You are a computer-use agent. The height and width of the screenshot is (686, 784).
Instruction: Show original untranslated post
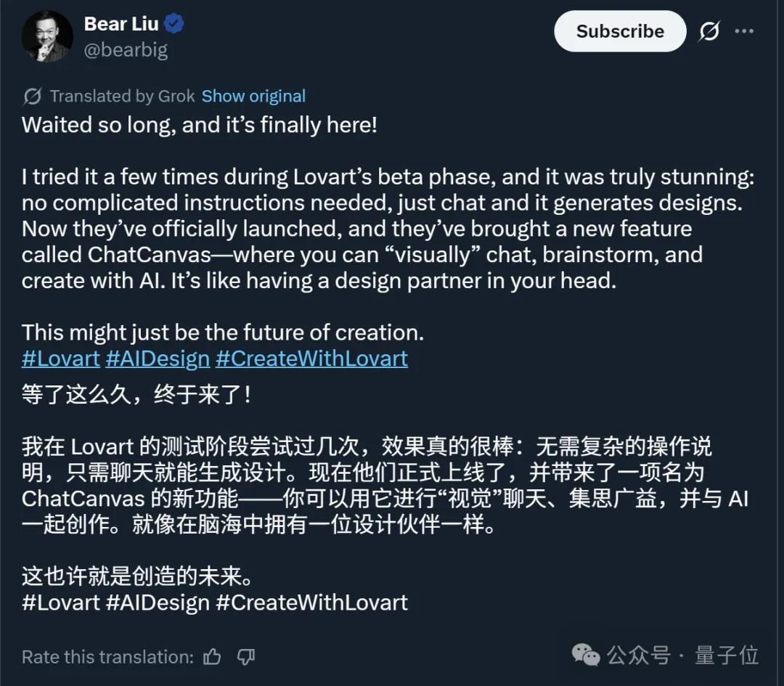coord(253,96)
